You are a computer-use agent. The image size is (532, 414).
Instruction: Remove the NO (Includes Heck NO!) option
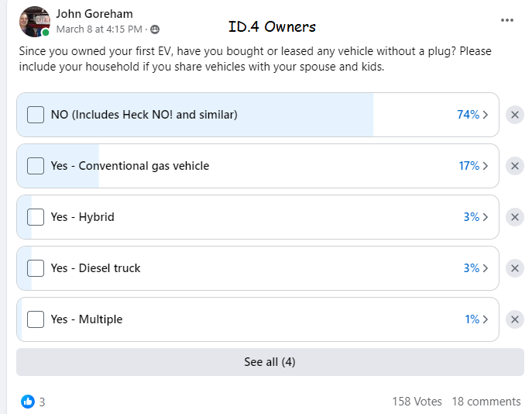(x=515, y=115)
